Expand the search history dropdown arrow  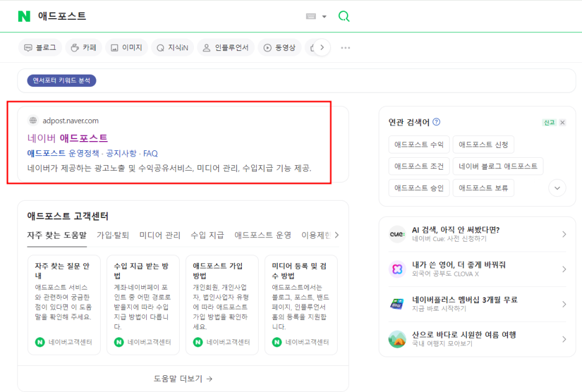pyautogui.click(x=324, y=17)
